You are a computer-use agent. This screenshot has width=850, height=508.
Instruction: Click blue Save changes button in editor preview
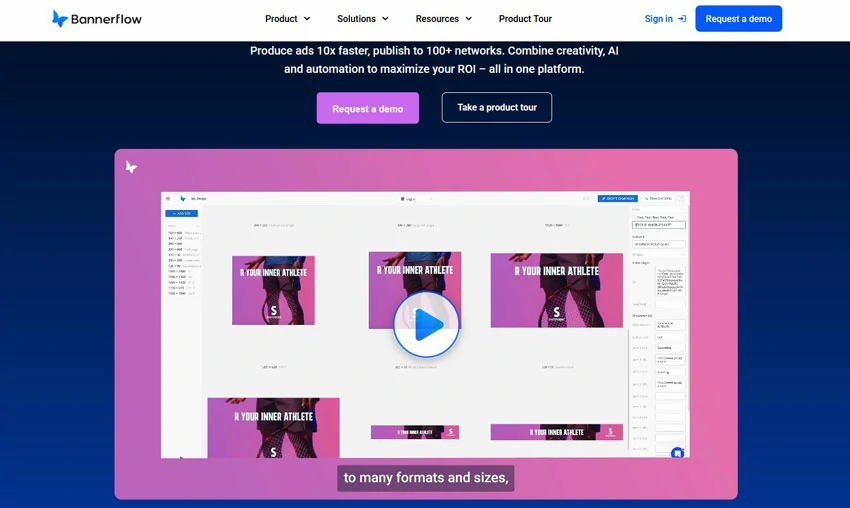pos(616,199)
